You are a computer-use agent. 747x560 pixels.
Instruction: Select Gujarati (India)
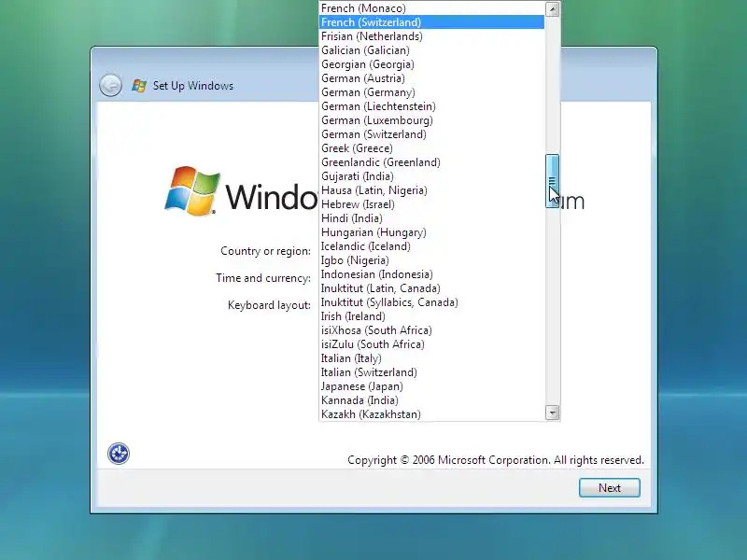click(431, 176)
